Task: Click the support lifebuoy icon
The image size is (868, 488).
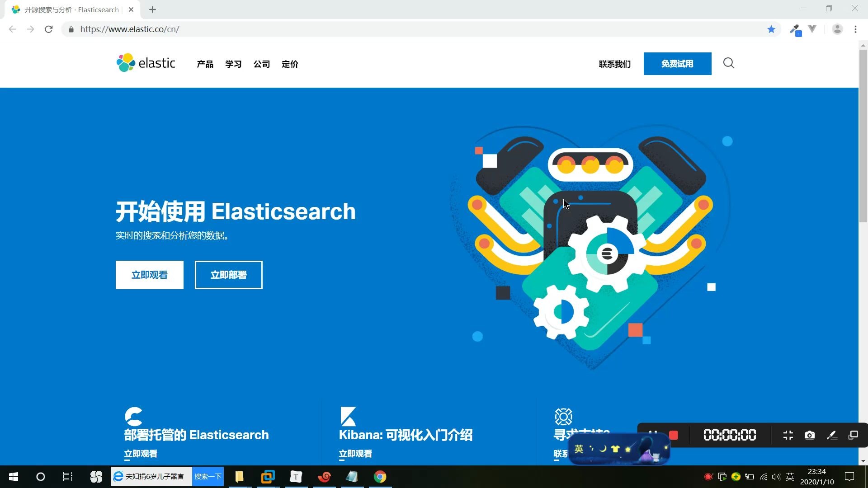Action: [x=563, y=416]
